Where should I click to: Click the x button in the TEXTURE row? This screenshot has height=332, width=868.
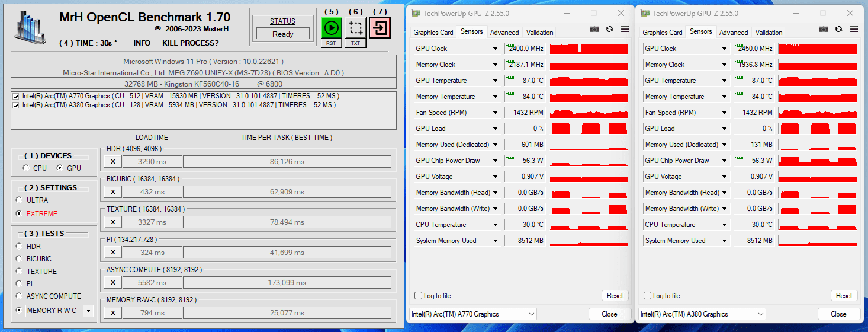coord(112,222)
